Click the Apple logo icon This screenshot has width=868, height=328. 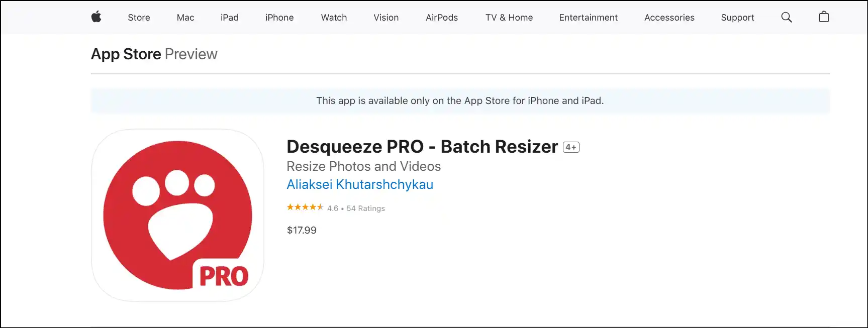pyautogui.click(x=96, y=17)
